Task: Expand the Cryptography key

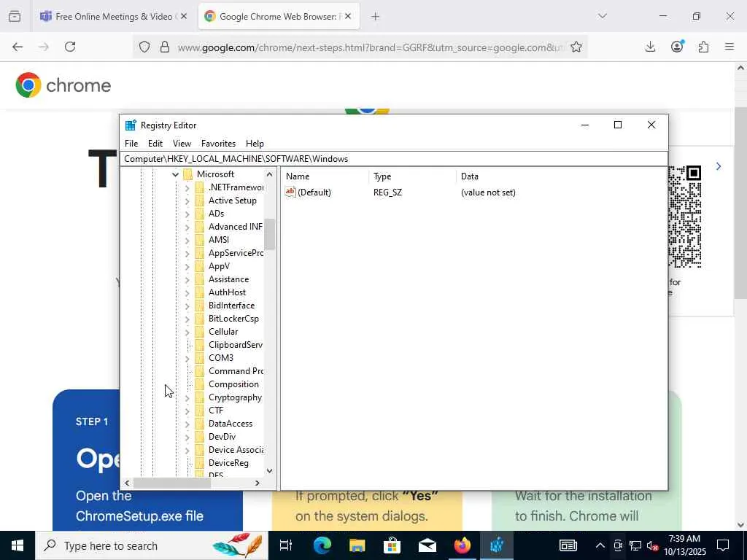Action: [x=187, y=397]
